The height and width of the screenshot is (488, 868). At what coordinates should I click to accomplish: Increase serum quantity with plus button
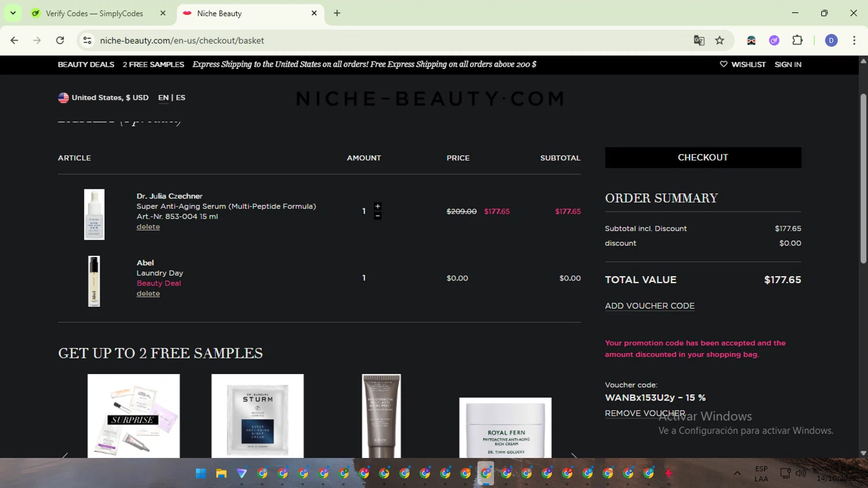[x=377, y=206]
